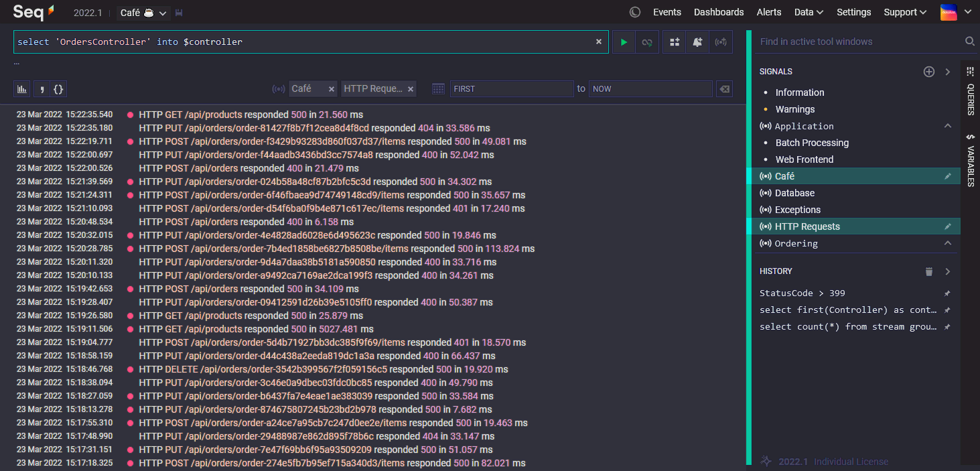Screen dimensions: 980x471
Task: Collapse the History panel with its arrow
Action: pos(947,271)
